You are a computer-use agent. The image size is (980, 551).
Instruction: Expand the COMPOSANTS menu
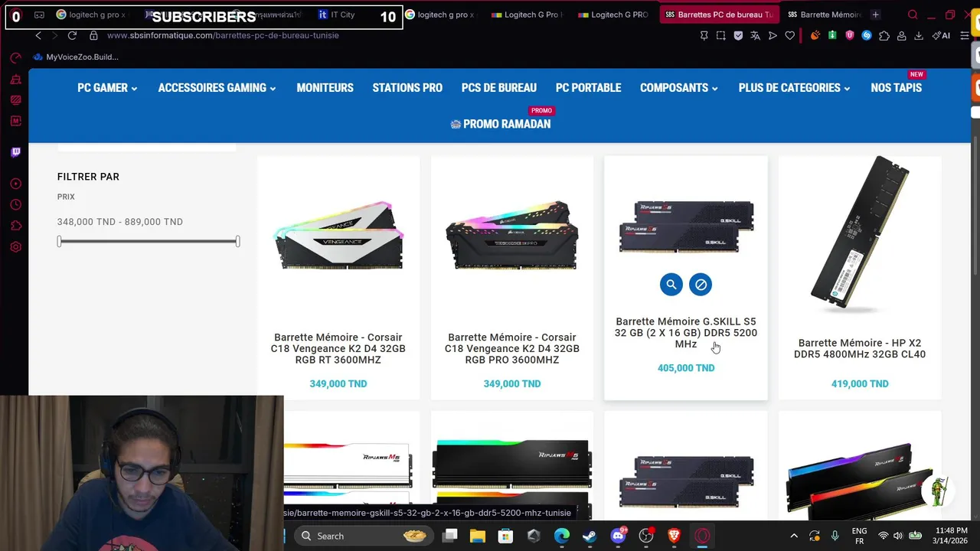tap(679, 88)
